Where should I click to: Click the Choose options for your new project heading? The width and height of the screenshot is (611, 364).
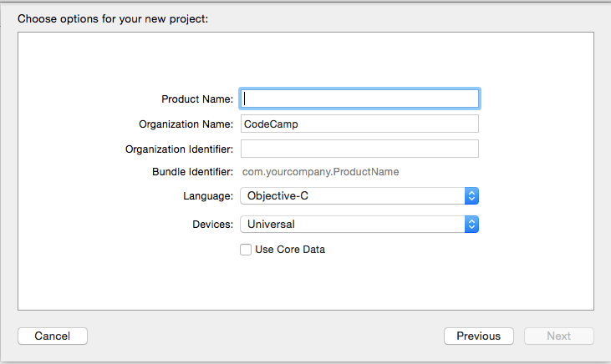pos(113,18)
